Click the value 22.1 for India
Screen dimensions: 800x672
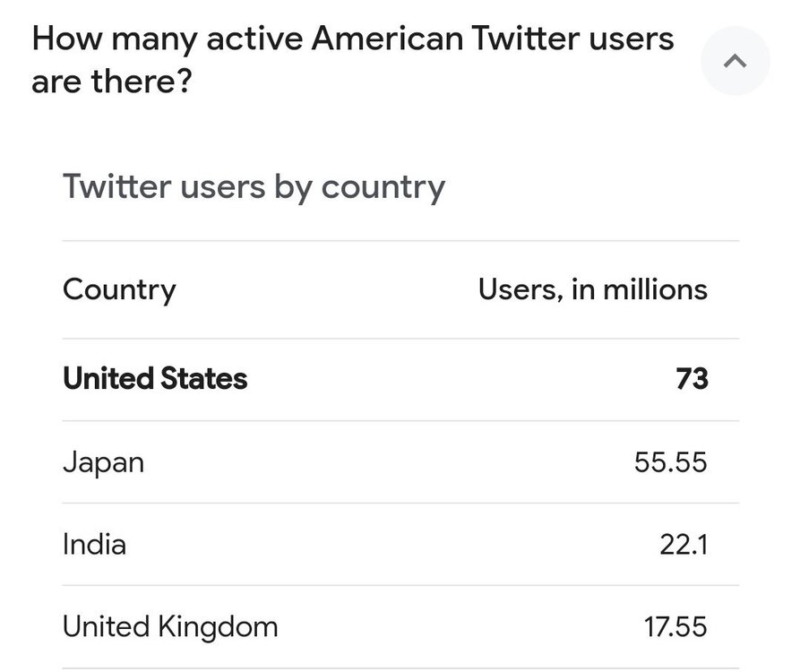pos(684,544)
